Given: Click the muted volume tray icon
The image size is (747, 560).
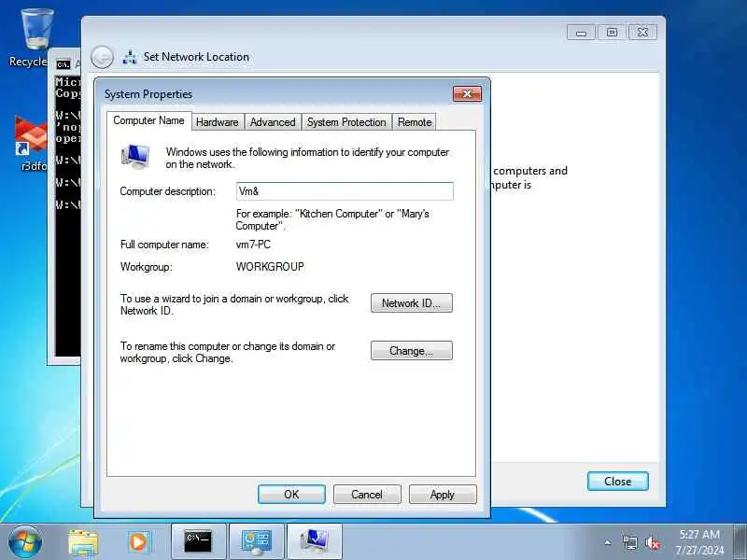Looking at the screenshot, I should pyautogui.click(x=652, y=542).
